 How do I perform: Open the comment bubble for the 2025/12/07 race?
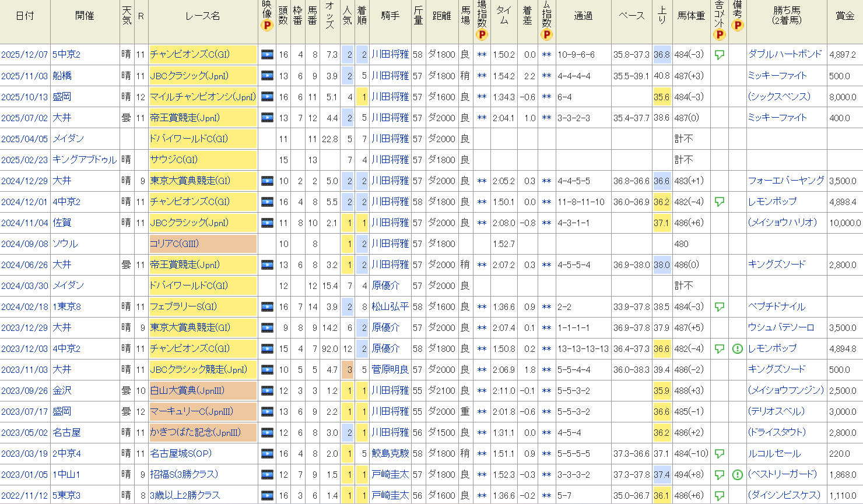(720, 55)
